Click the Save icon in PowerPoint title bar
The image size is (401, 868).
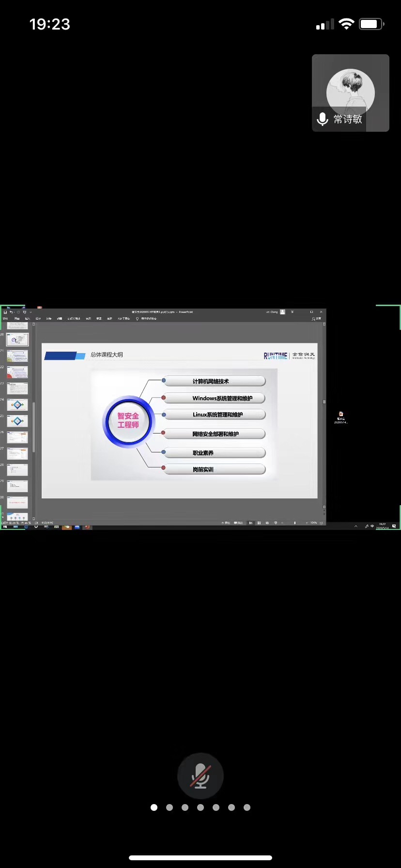pos(5,312)
